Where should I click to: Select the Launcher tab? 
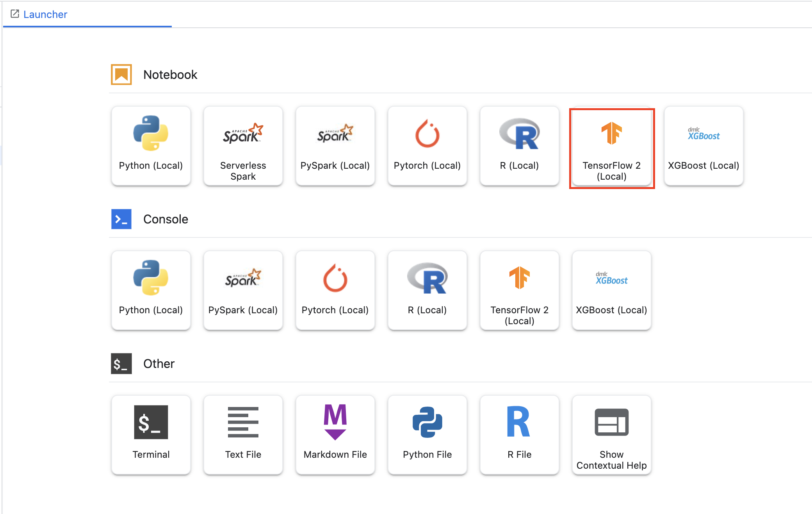click(45, 14)
